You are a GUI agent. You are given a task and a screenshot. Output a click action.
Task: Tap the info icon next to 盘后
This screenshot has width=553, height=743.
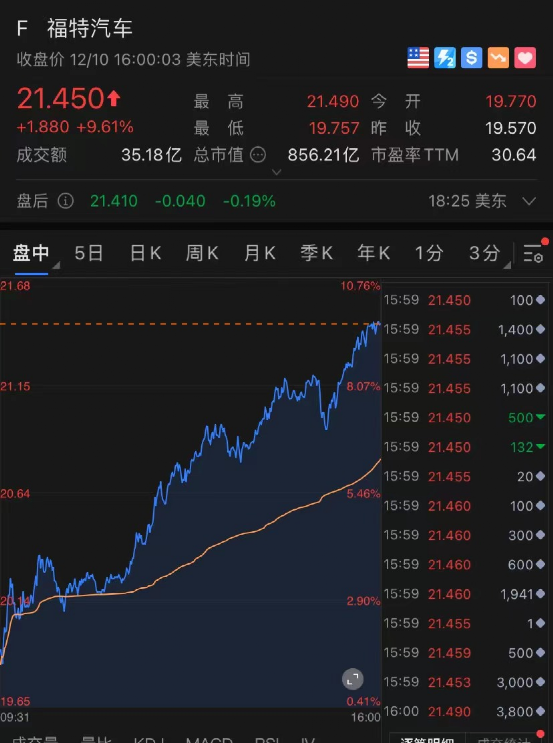pos(65,201)
